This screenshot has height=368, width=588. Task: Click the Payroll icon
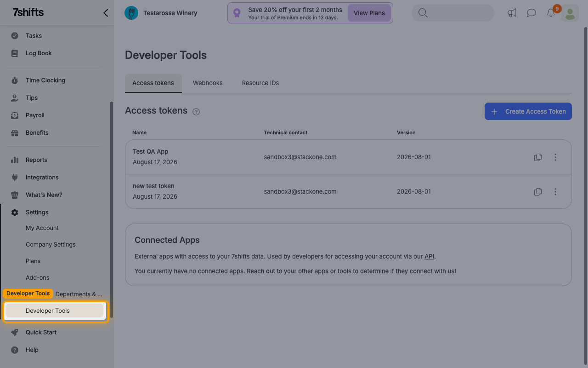[15, 115]
